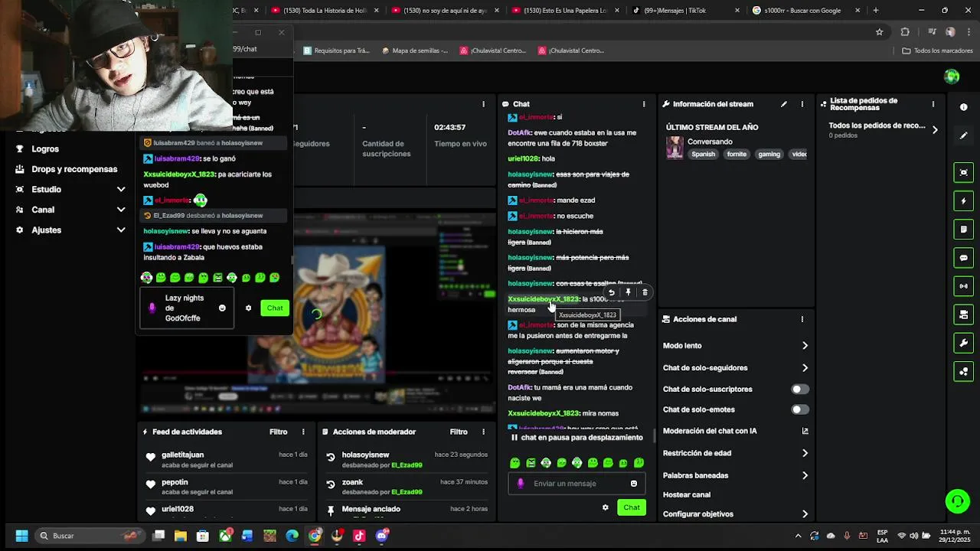Edit stream info with the pencil icon
980x551 pixels.
[783, 104]
